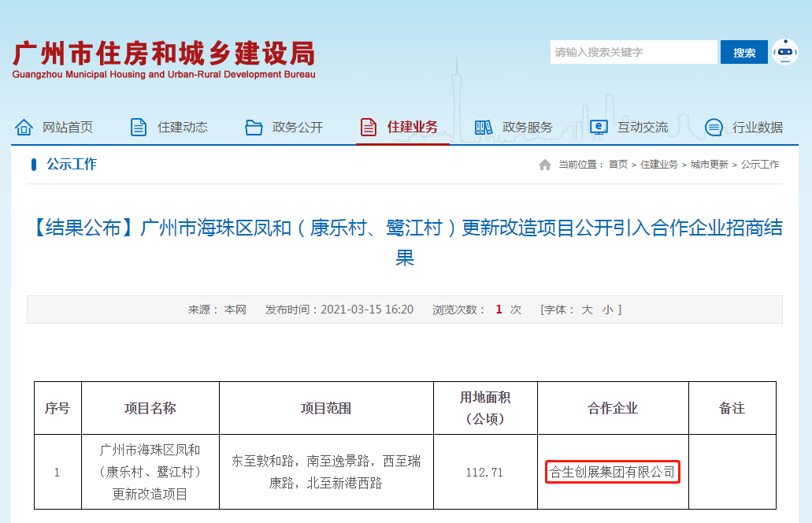Click the folder icon beside 政务公开
Screen dimensions: 812x523
[x=254, y=127]
